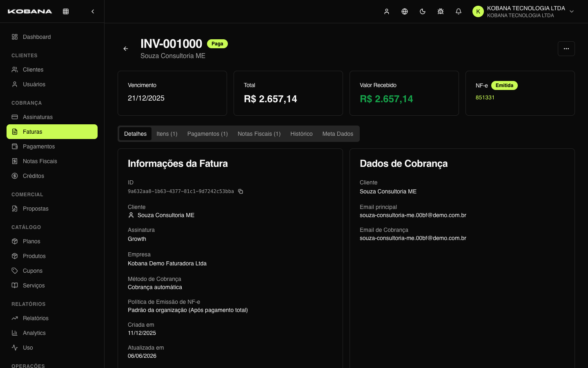The width and height of the screenshot is (588, 368).
Task: Open Propostas menu label
Action: 36,209
